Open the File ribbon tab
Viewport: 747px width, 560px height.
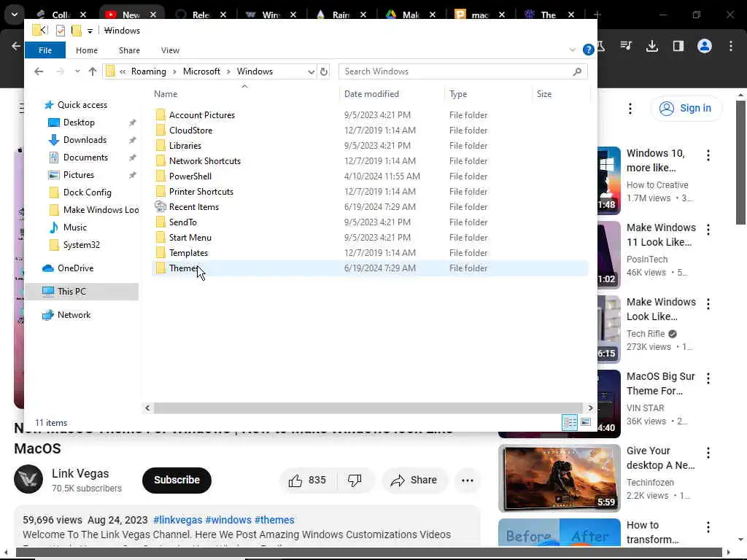click(x=45, y=50)
